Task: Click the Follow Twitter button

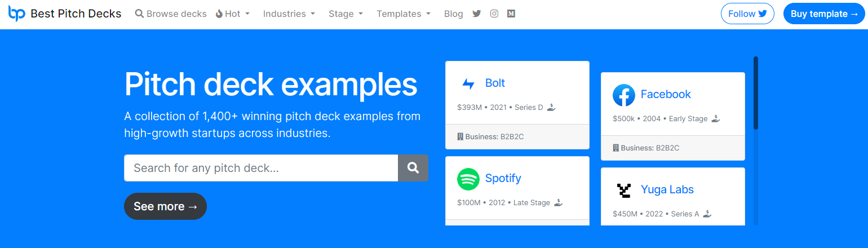Action: coord(747,14)
